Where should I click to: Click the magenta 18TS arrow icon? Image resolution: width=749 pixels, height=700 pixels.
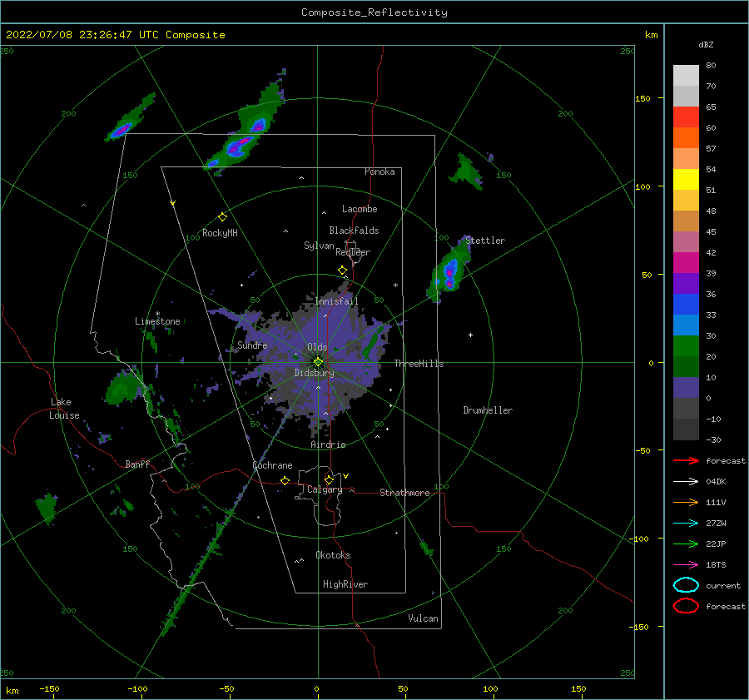pyautogui.click(x=686, y=565)
